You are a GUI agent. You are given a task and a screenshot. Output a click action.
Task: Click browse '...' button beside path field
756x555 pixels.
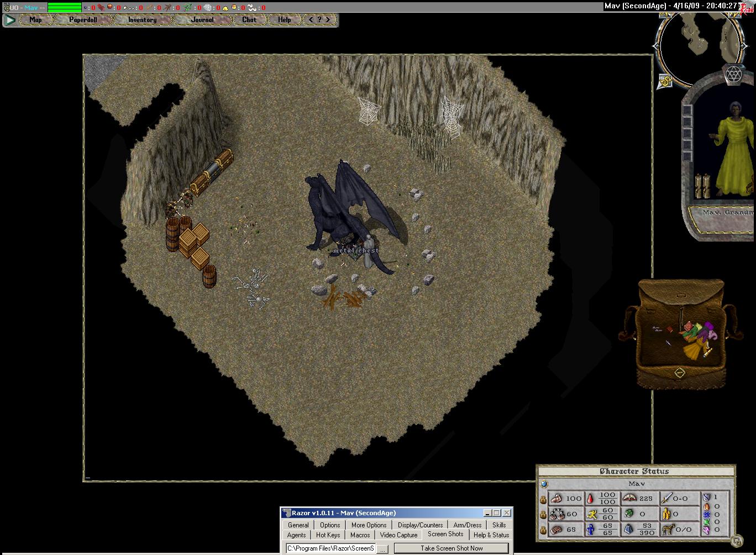coord(382,549)
